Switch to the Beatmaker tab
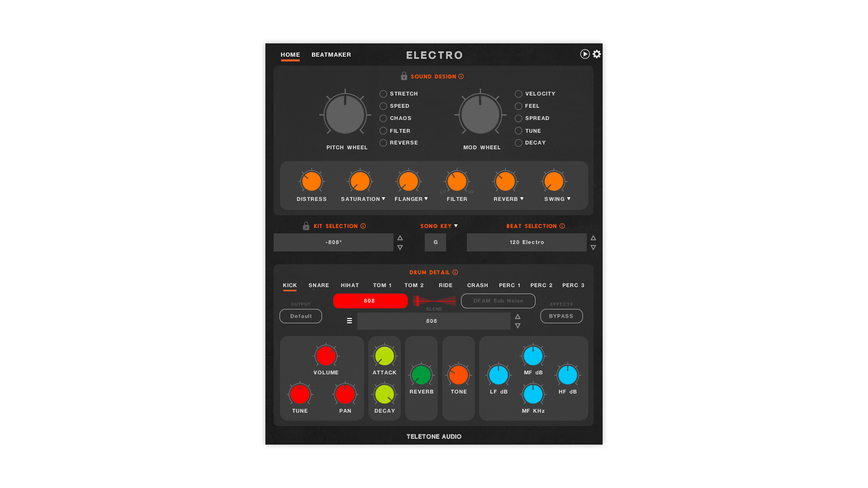The width and height of the screenshot is (868, 488). 331,55
